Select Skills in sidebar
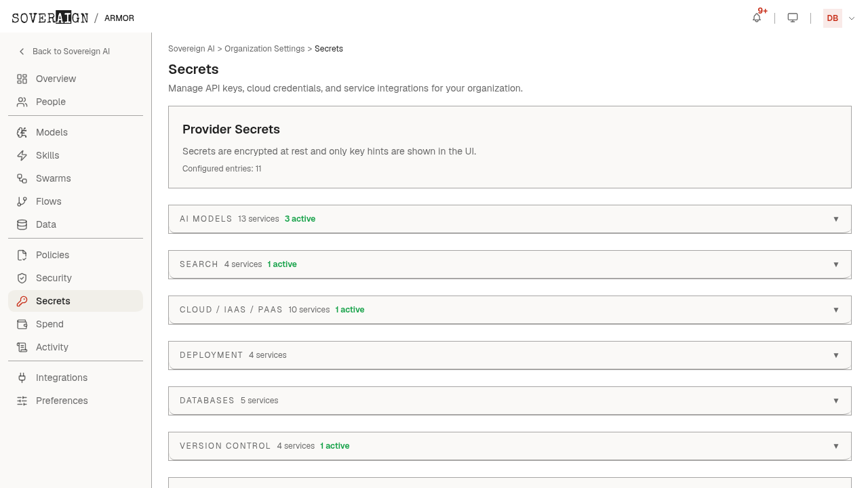The height and width of the screenshot is (488, 868). click(75, 155)
